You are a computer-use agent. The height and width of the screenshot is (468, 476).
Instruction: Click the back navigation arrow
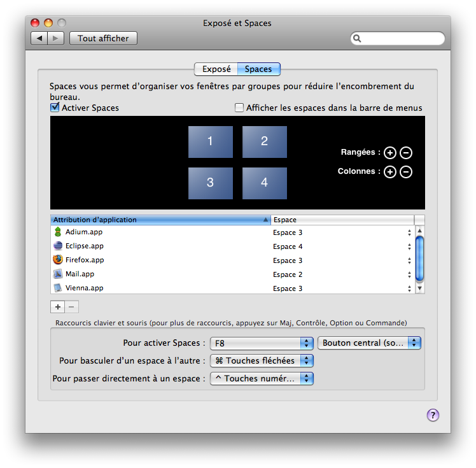click(x=39, y=38)
